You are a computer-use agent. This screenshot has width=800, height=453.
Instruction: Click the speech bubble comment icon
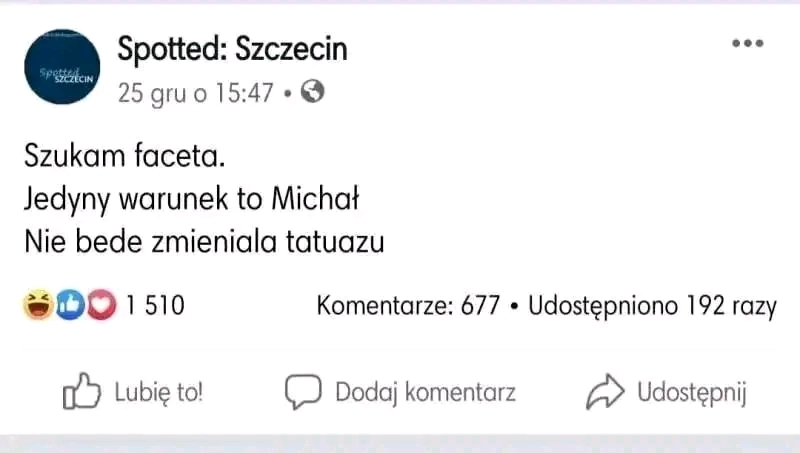coord(302,392)
